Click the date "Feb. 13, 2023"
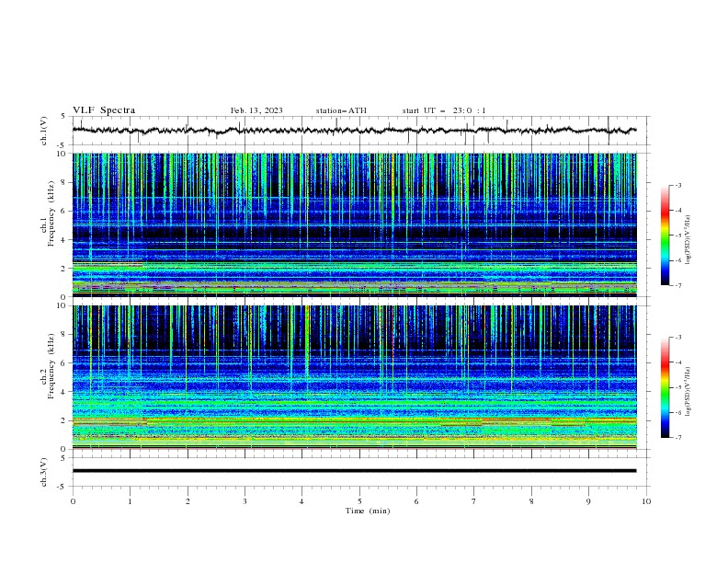Viewport: 728px width, 563px height. click(x=256, y=110)
